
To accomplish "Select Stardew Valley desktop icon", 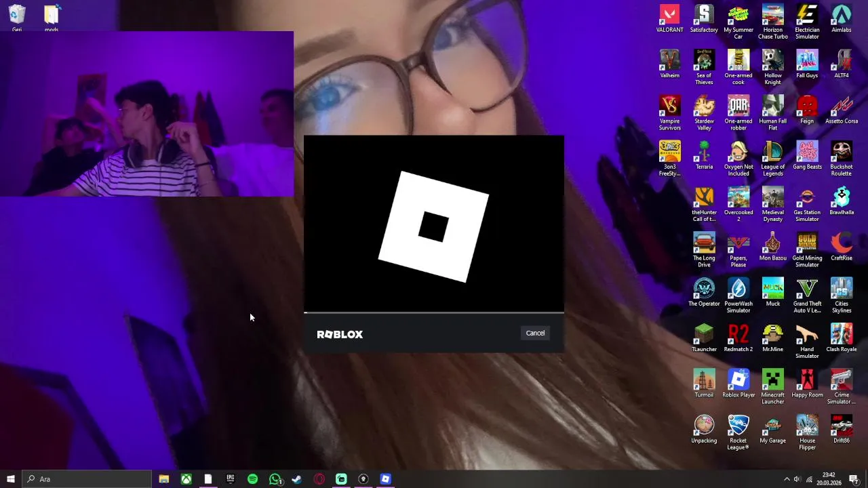I will click(x=704, y=113).
